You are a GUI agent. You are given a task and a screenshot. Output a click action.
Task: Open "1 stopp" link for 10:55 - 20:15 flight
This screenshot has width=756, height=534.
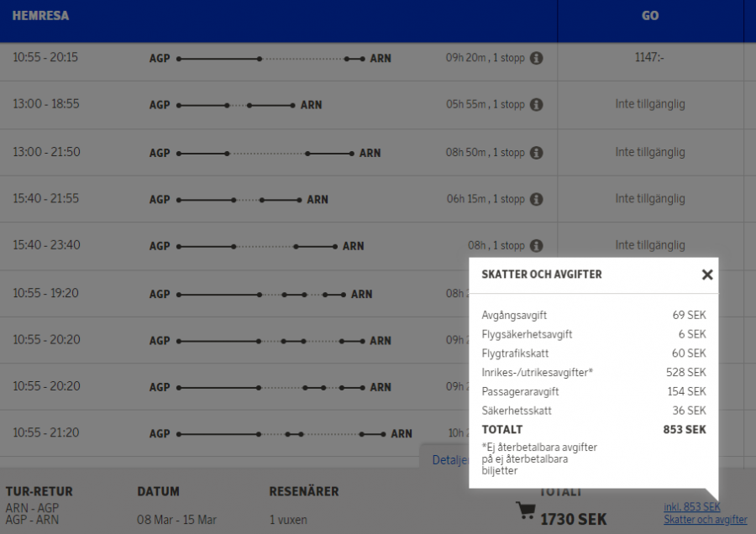pos(508,59)
